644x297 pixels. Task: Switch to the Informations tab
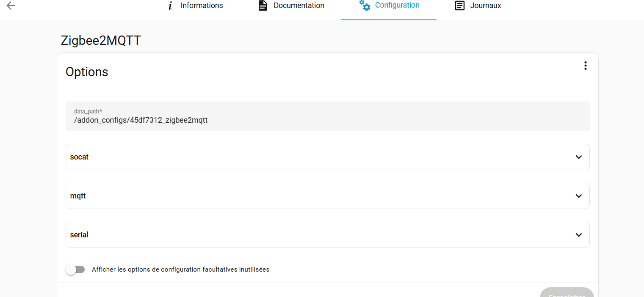[x=202, y=5]
